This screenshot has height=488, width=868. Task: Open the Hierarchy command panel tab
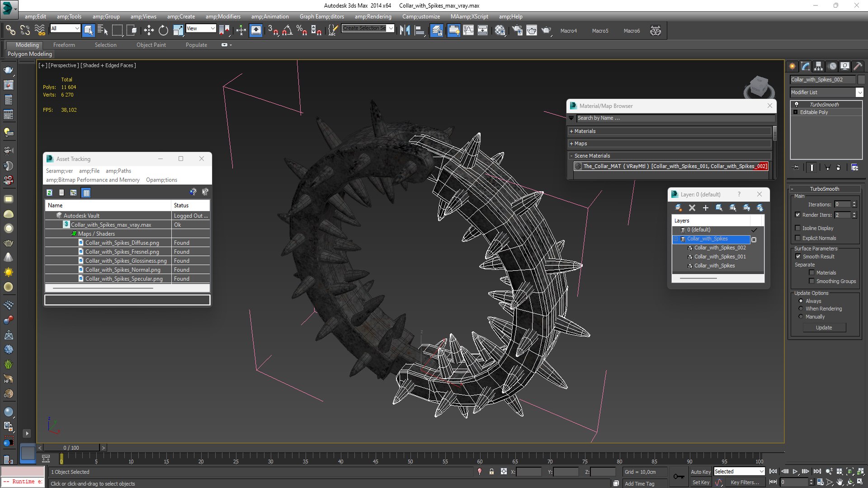818,66
